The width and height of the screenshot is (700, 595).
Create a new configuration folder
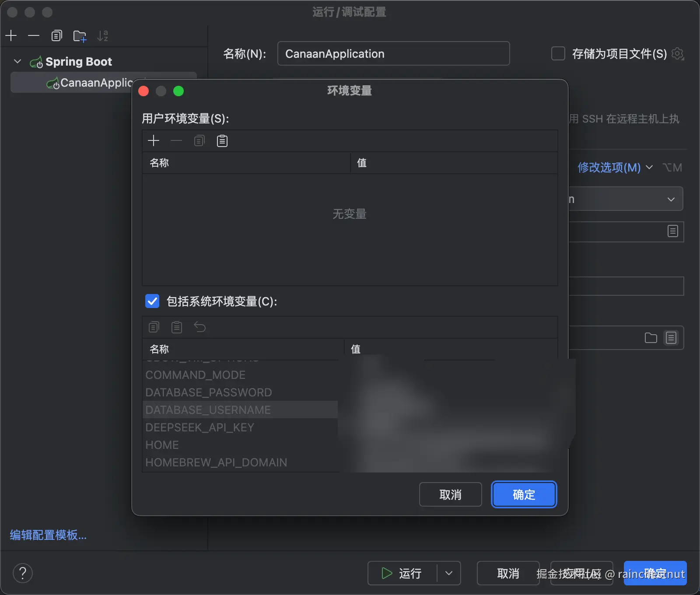[80, 36]
